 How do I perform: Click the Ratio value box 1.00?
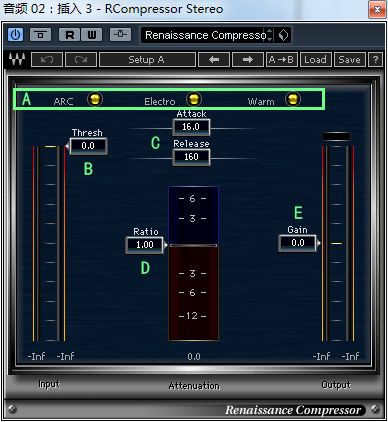pyautogui.click(x=145, y=245)
